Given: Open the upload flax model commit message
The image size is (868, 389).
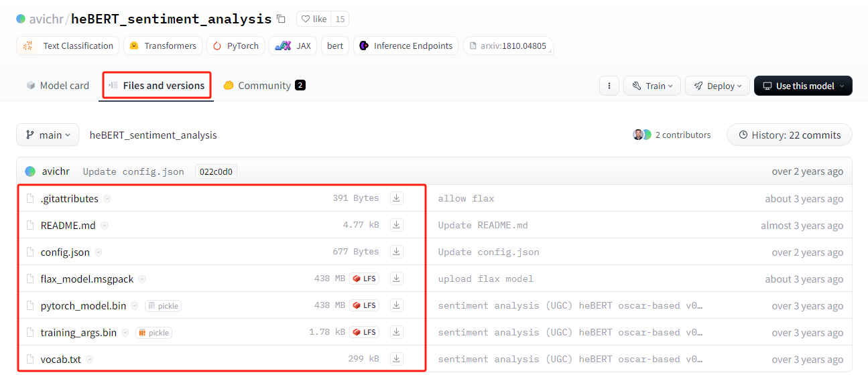Looking at the screenshot, I should 485,279.
